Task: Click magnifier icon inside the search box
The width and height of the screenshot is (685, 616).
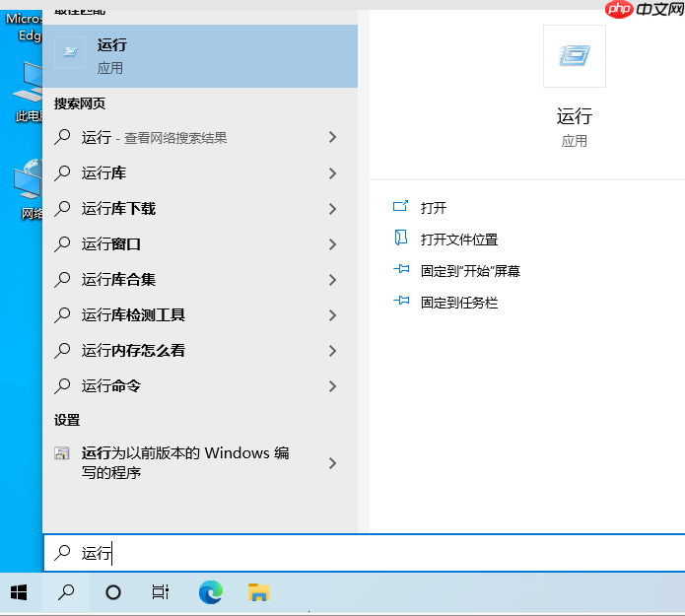Action: pyautogui.click(x=62, y=553)
